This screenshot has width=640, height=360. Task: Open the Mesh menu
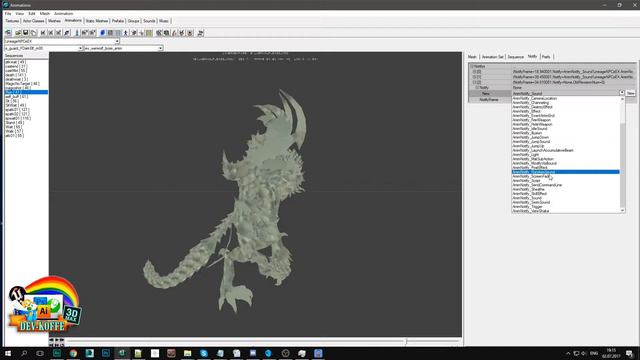click(x=44, y=13)
